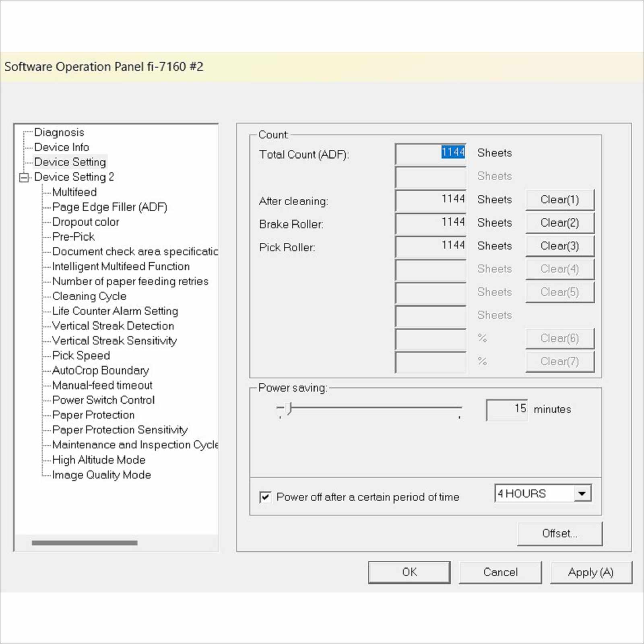Screen dimensions: 644x644
Task: Click the Cancel button
Action: click(500, 572)
